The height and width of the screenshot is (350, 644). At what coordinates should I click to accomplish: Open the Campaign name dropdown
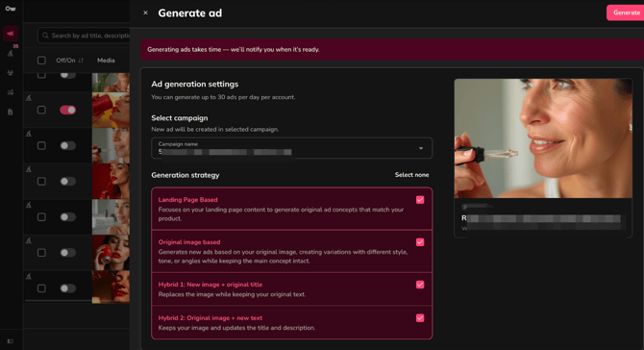coord(291,148)
